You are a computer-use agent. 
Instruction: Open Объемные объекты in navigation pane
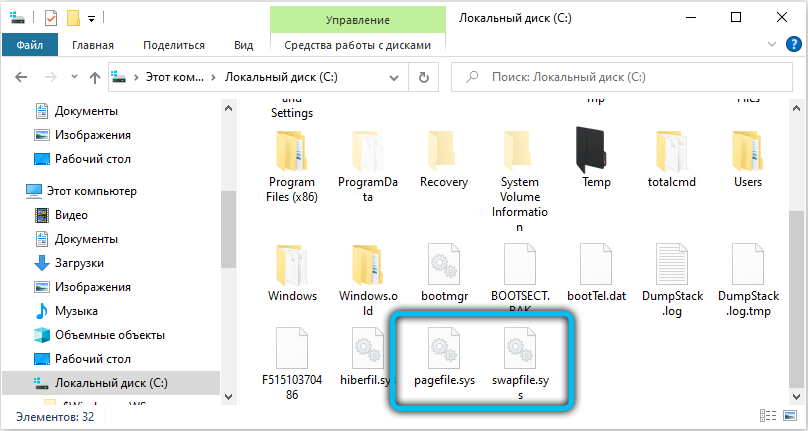click(110, 335)
